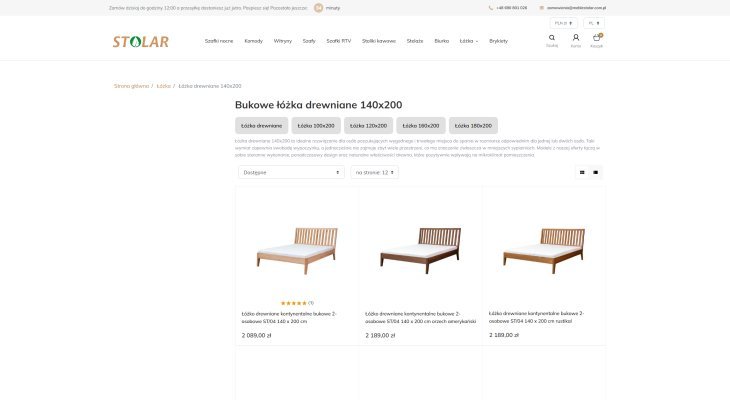Click the phone number icon in top bar
The height and width of the screenshot is (400, 730).
[x=490, y=7]
